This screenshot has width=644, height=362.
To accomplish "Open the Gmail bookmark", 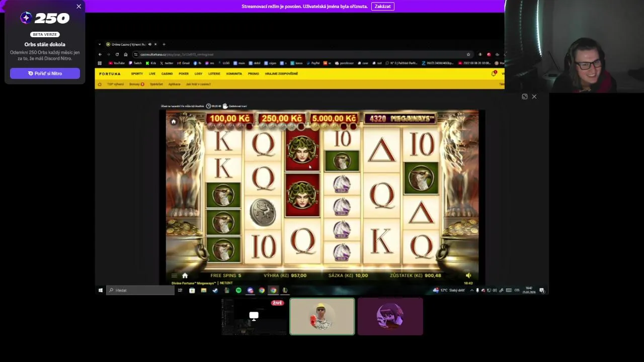I will 184,63.
